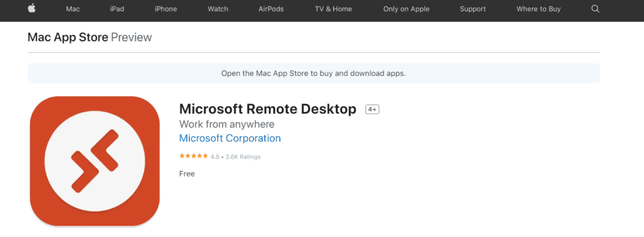Open the TV & Home menu

(x=333, y=9)
